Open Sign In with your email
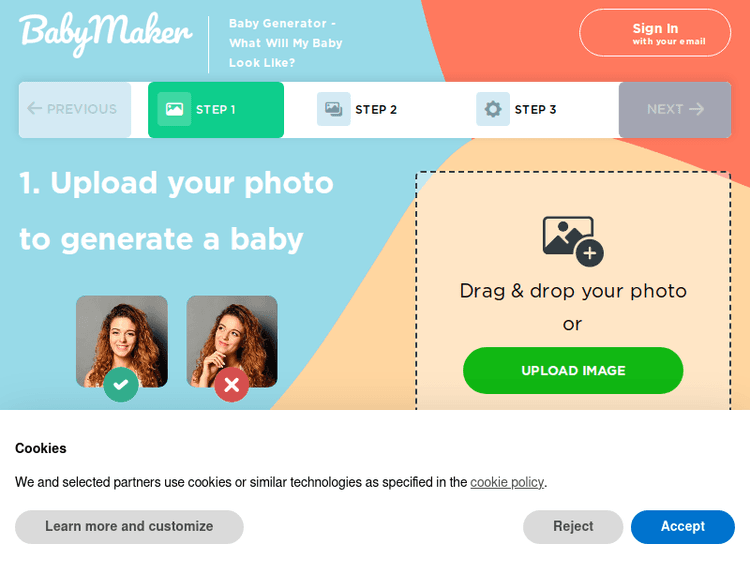750x563 pixels. 655,33
